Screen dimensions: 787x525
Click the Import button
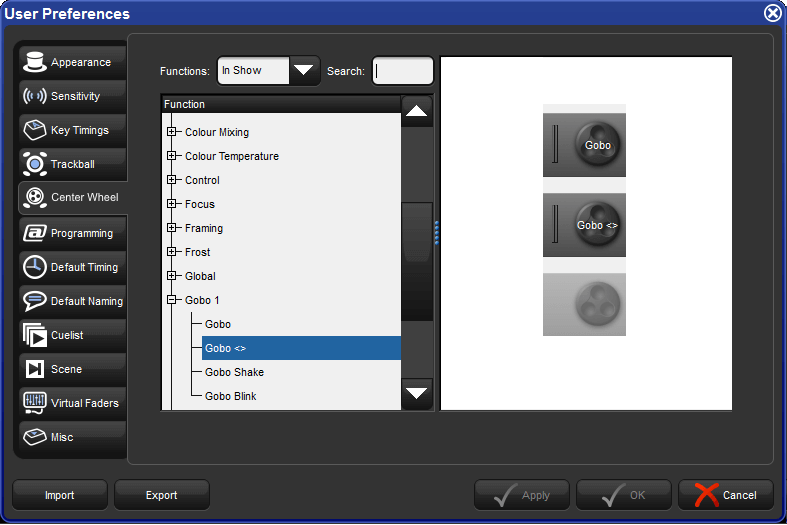tap(60, 495)
